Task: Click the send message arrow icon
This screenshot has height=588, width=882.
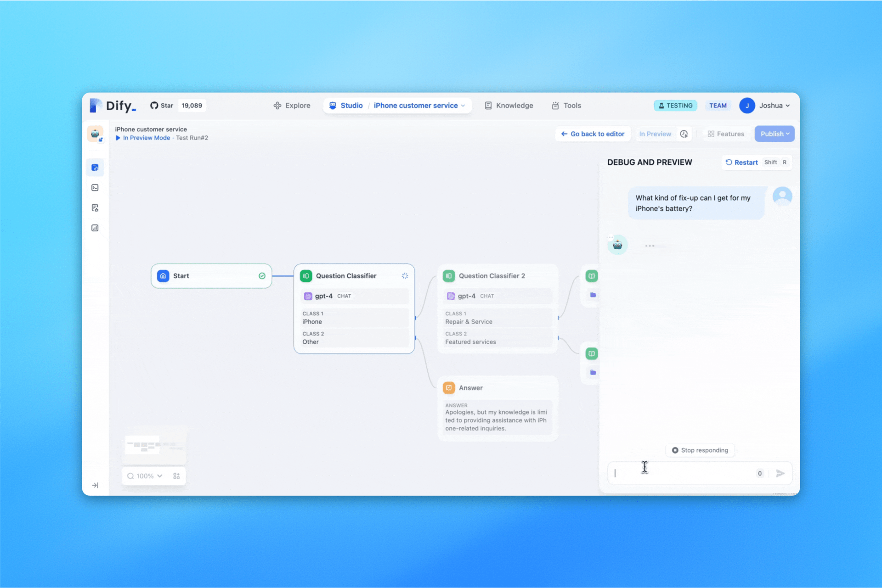Action: [x=780, y=473]
